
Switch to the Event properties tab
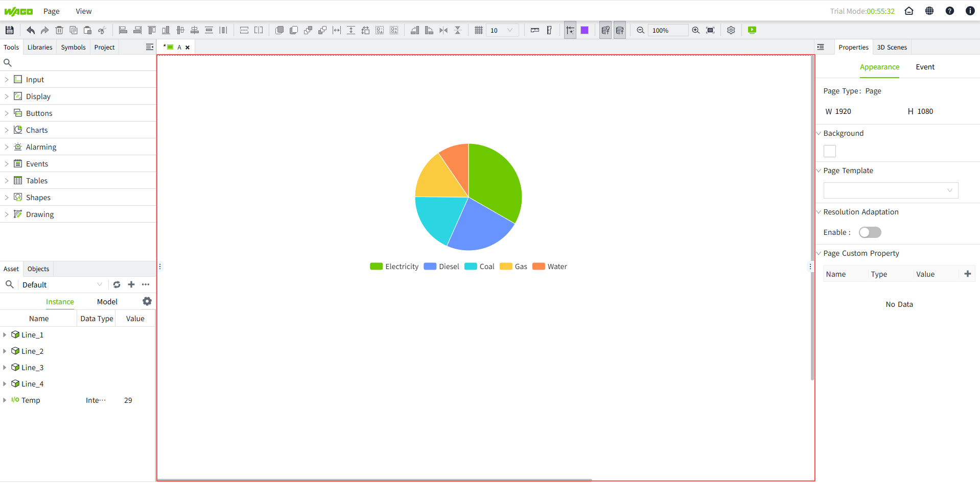[x=925, y=67]
